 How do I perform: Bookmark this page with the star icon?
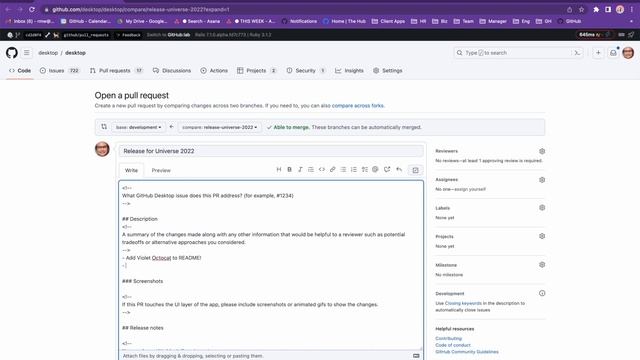pos(581,9)
